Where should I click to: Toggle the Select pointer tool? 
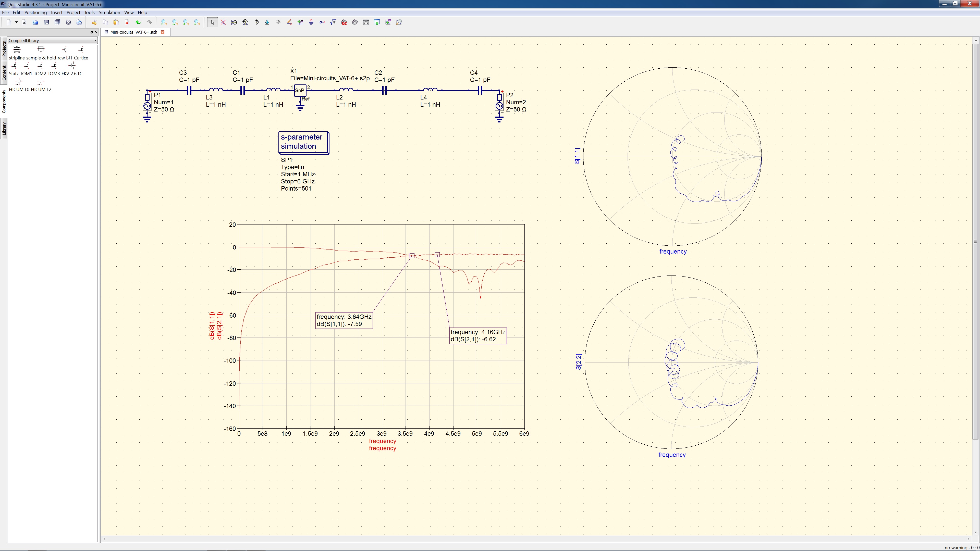click(212, 22)
